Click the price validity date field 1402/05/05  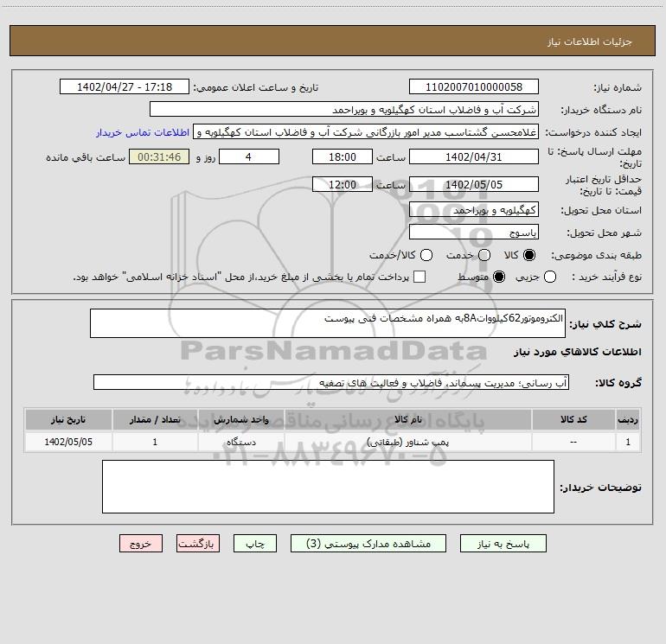[474, 184]
